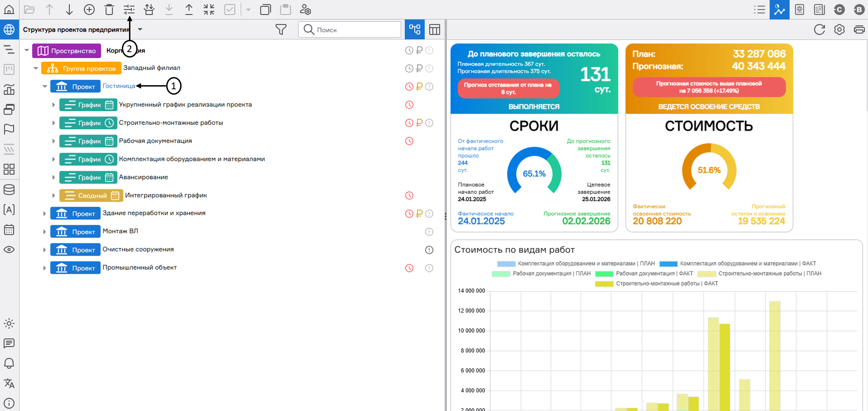Click the Home icon in the top toolbar

[x=9, y=10]
